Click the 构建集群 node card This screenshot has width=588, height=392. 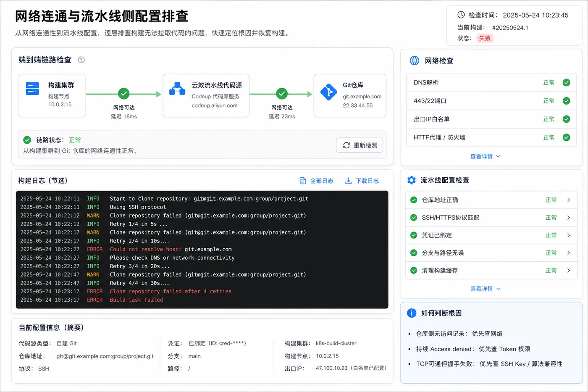coord(52,95)
